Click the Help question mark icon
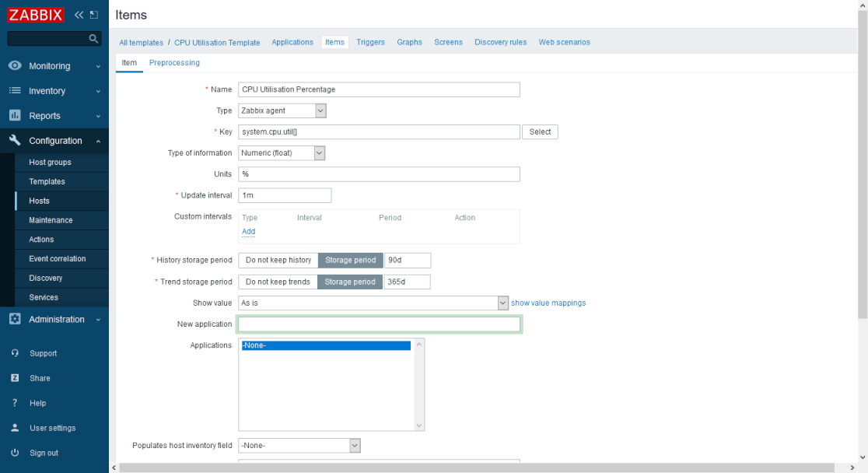Screen dimensions: 868x473 point(15,403)
